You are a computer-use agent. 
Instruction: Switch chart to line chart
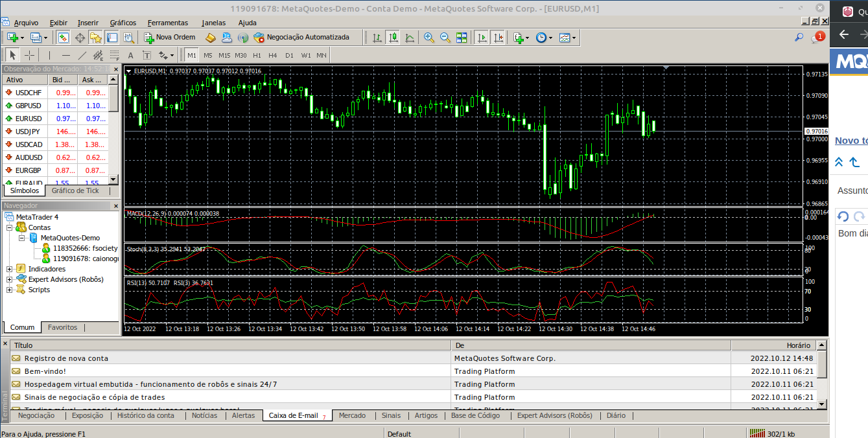(410, 38)
